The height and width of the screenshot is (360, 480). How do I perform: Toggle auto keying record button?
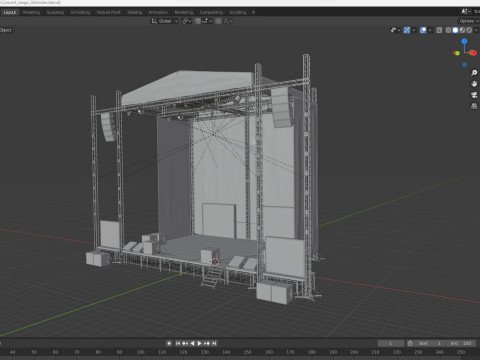(x=169, y=343)
